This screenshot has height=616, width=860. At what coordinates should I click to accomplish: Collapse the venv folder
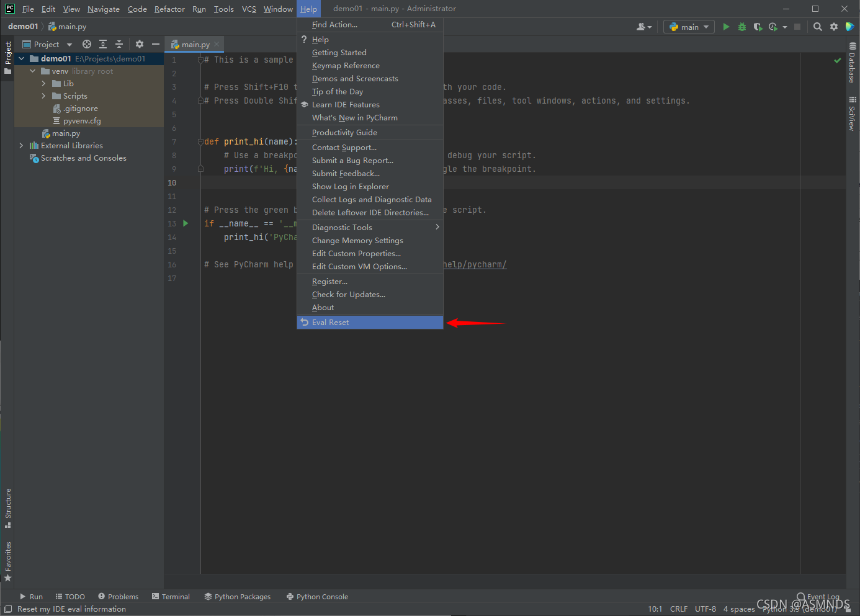point(33,71)
